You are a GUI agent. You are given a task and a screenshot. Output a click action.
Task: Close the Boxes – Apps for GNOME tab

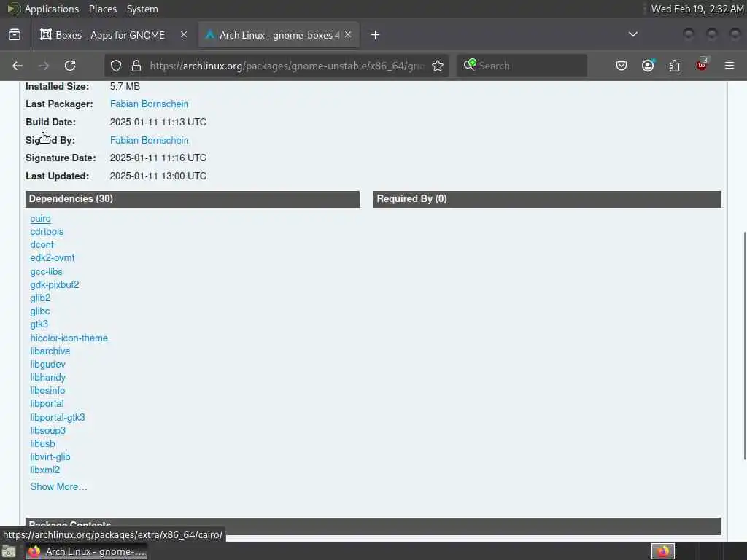pyautogui.click(x=183, y=35)
